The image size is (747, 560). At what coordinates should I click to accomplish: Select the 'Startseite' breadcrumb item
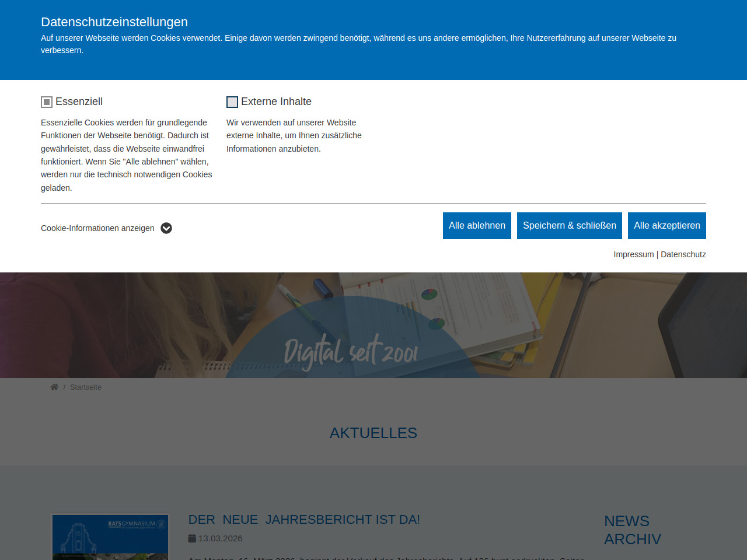[x=86, y=387]
